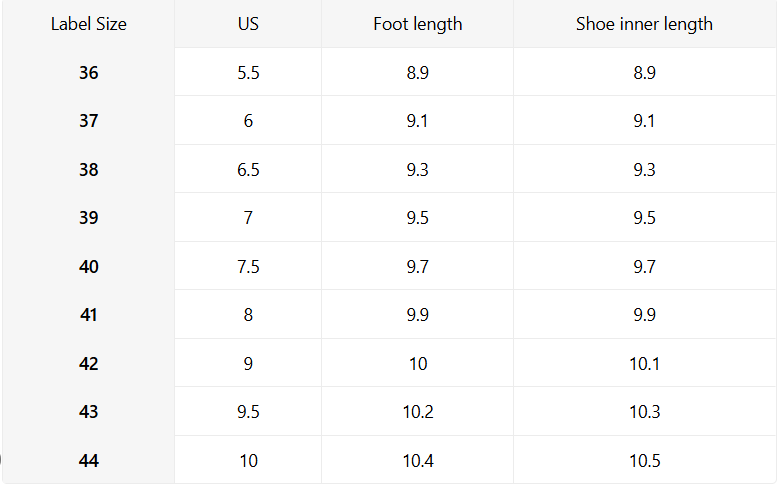Click foot length value 10.4
This screenshot has width=777, height=484.
[x=418, y=461]
